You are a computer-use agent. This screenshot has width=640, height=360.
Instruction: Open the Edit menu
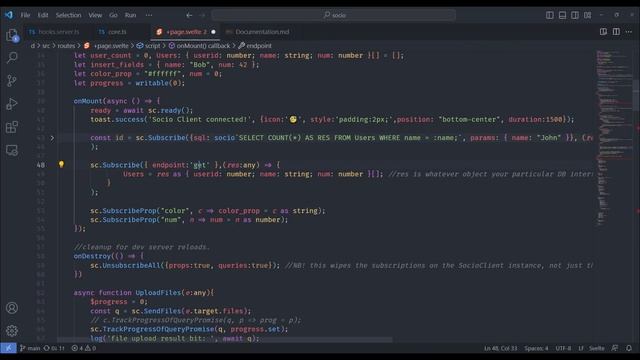43,15
